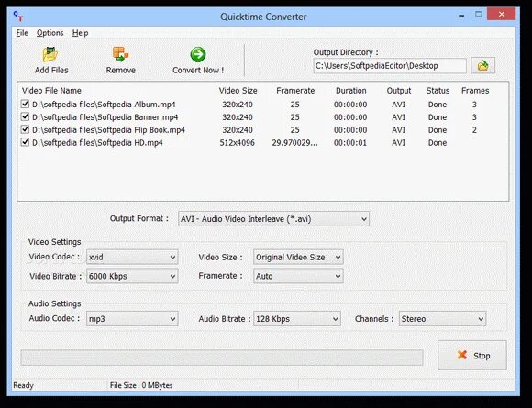Screen dimensions: 532x408
Task: Open the Output Format dropdown
Action: click(x=273, y=219)
